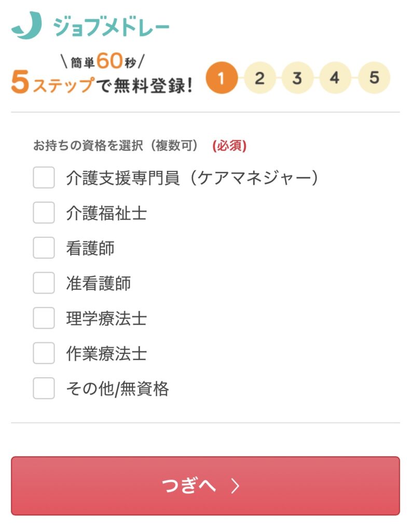The width and height of the screenshot is (411, 532).
Task: Tick the 看護師 checkbox
Action: tap(44, 248)
